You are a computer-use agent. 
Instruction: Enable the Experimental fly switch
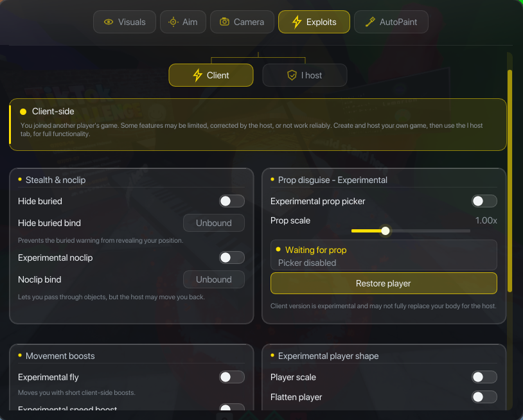[x=232, y=377]
